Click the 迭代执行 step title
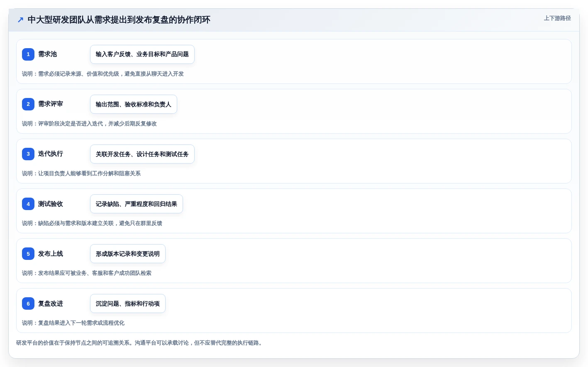 [51, 154]
